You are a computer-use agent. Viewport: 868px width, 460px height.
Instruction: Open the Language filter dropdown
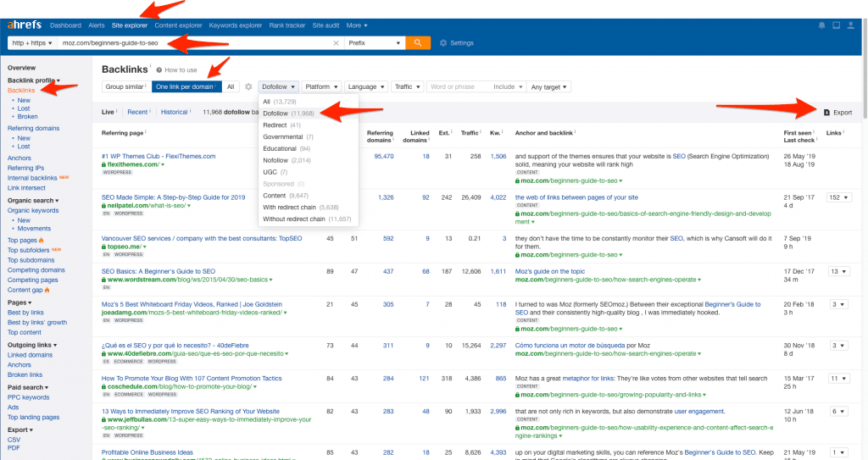point(365,87)
